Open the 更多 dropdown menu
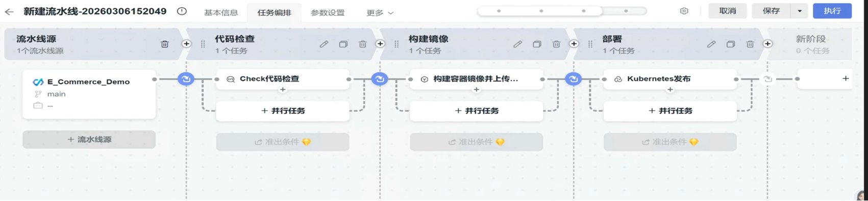The image size is (868, 201). point(380,13)
